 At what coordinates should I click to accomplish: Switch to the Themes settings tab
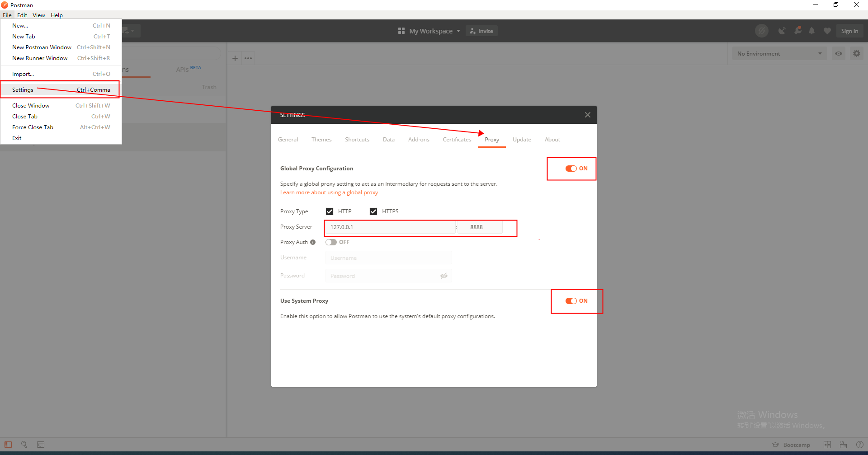(321, 140)
